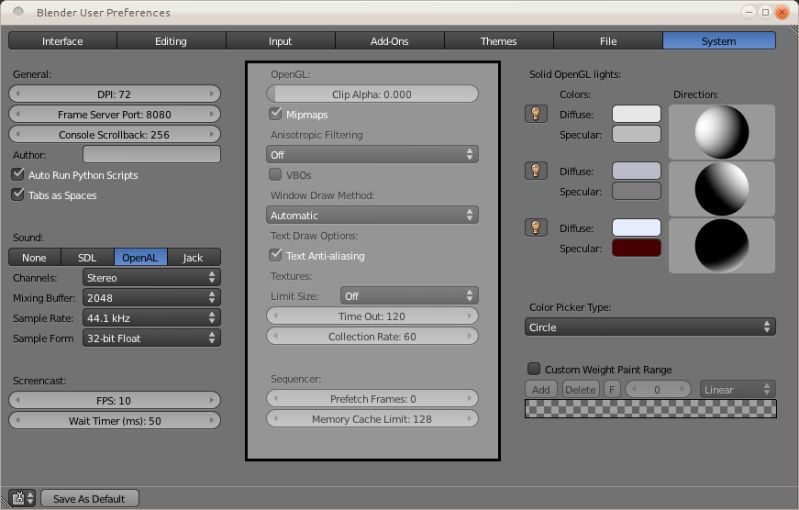799x510 pixels.
Task: Click the Clip Alpha slider
Action: (x=372, y=94)
